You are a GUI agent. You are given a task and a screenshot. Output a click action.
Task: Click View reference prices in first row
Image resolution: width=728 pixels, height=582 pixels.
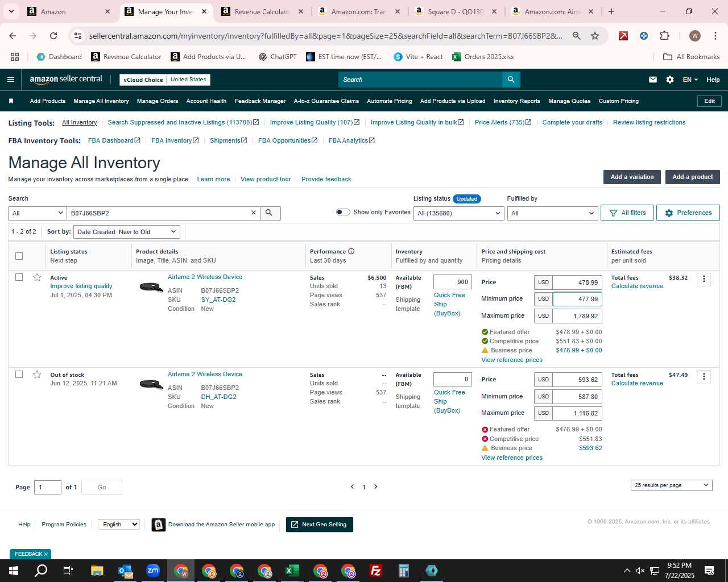tap(512, 360)
